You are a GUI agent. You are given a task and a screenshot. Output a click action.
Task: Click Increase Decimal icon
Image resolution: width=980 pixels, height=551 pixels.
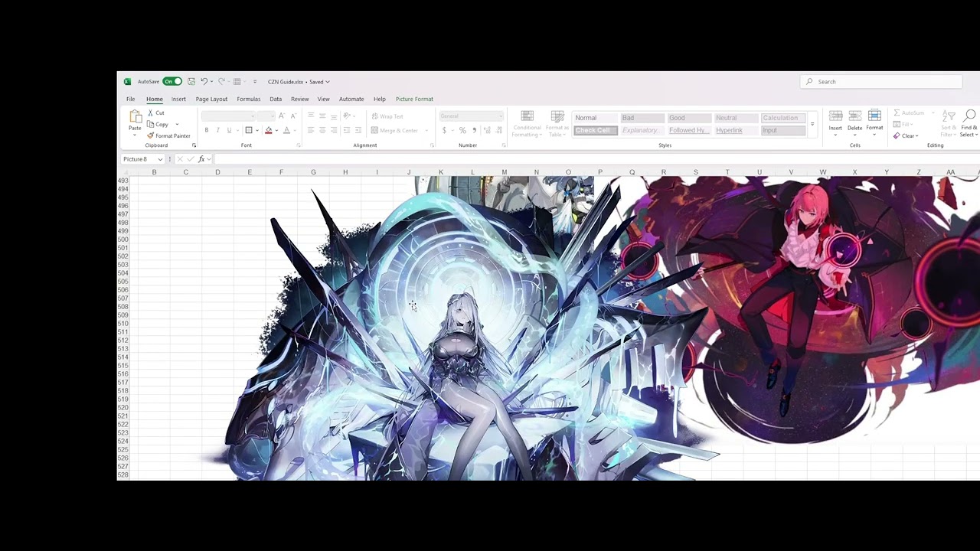pos(488,131)
